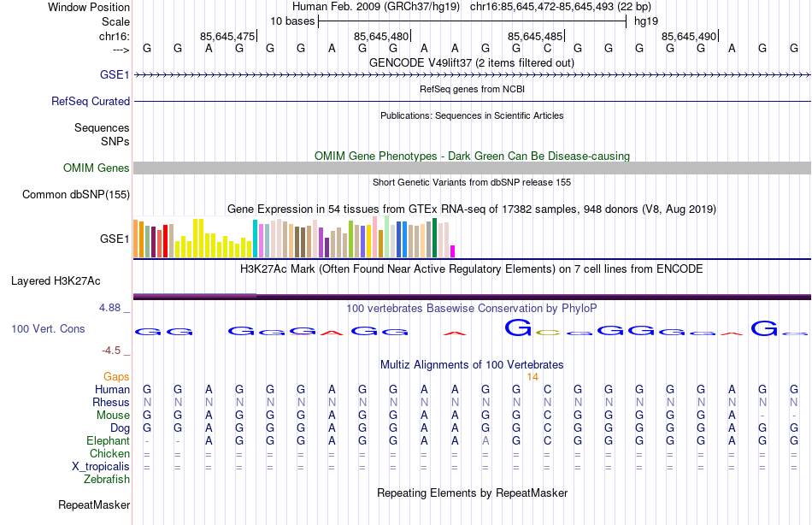Click the -4.5 lower scale value
The image size is (812, 525).
(111, 351)
